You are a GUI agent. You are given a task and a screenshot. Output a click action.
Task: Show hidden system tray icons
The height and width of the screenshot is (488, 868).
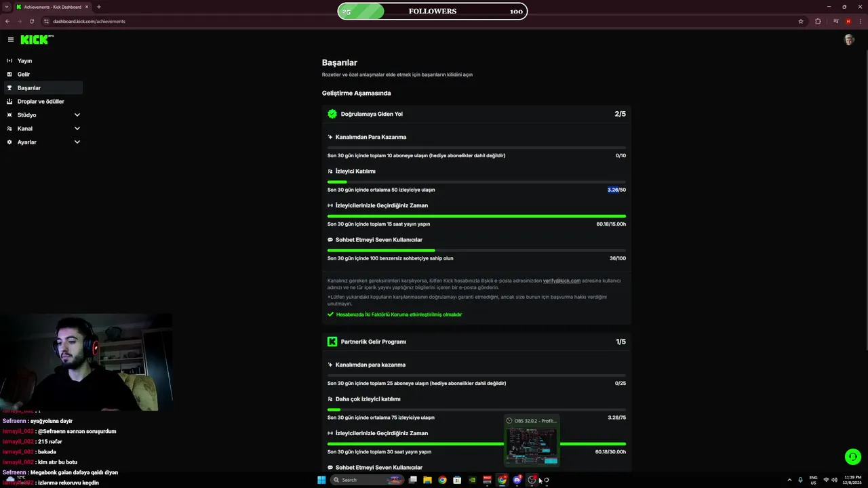(x=789, y=480)
